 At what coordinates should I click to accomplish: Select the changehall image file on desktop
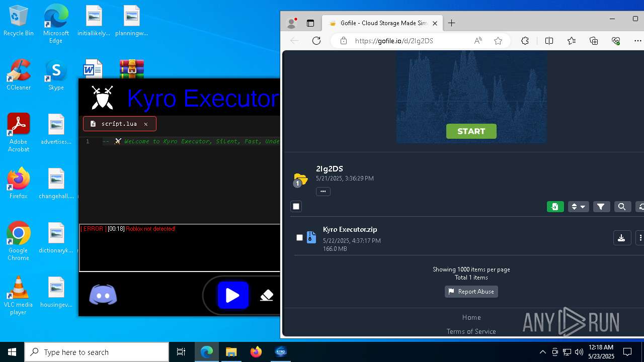[56, 184]
